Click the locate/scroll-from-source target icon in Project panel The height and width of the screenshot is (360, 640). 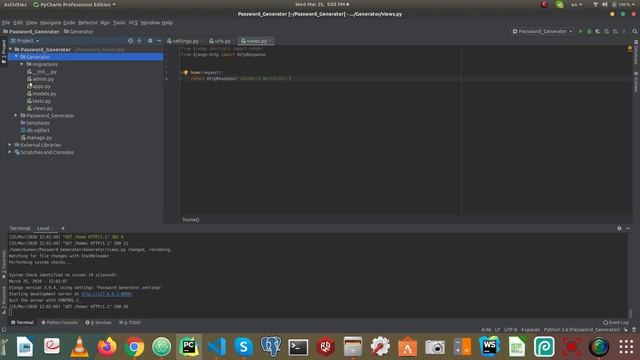pos(130,41)
